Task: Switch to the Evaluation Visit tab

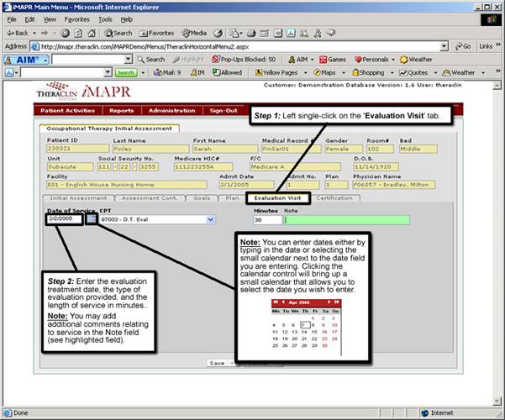Action: [278, 198]
